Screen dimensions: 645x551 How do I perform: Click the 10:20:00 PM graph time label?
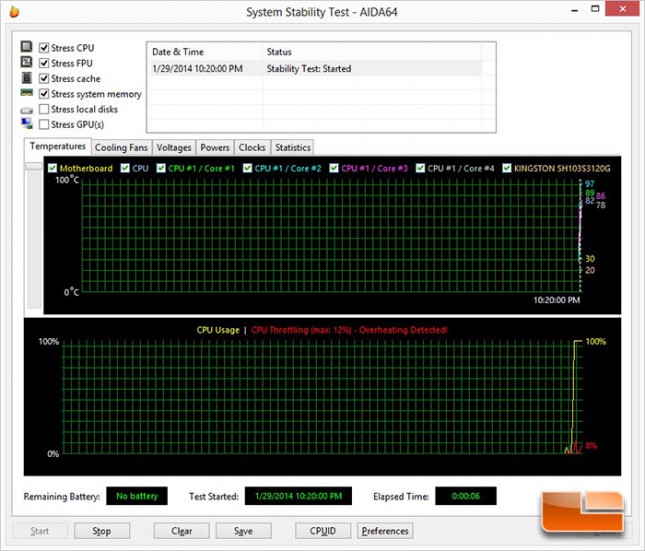click(557, 300)
